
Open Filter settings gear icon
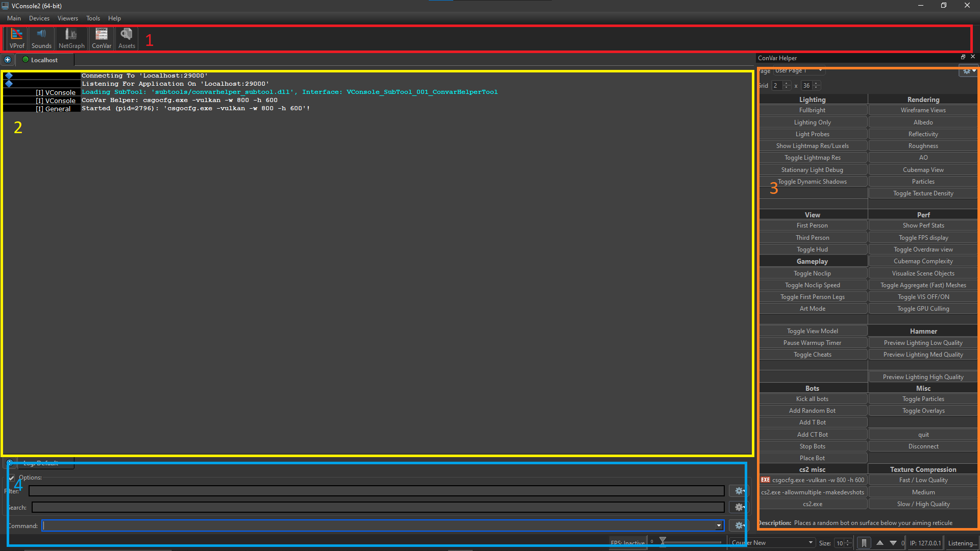coord(739,491)
